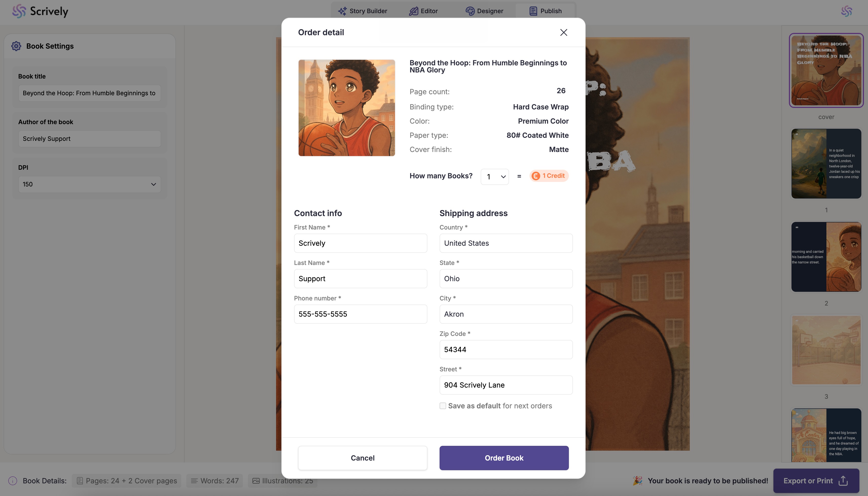Click the Designer palette icon
868x496 pixels.
click(470, 11)
